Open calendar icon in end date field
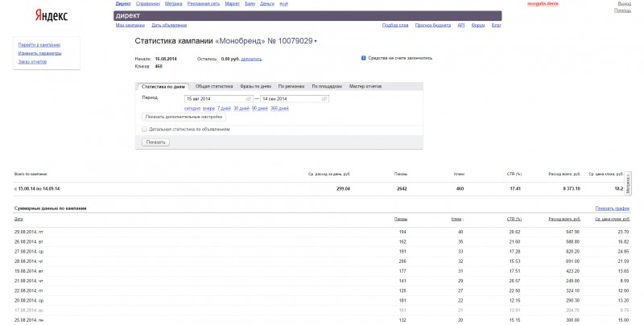 point(324,99)
